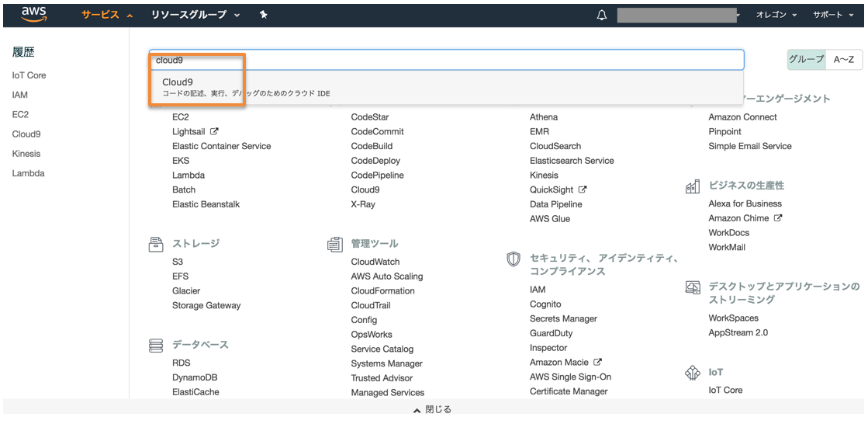This screenshot has height=424, width=868.
Task: Open the WorkDocs service
Action: point(730,233)
